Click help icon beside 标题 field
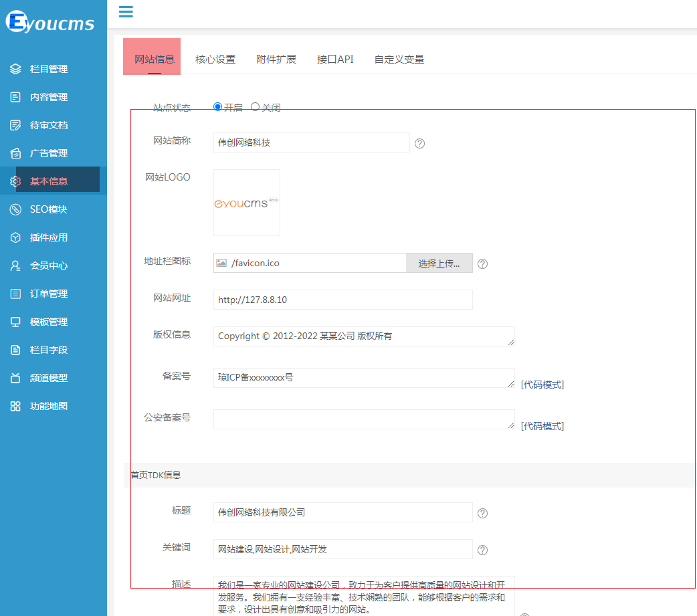Screen dimensions: 697x616 tap(482, 514)
